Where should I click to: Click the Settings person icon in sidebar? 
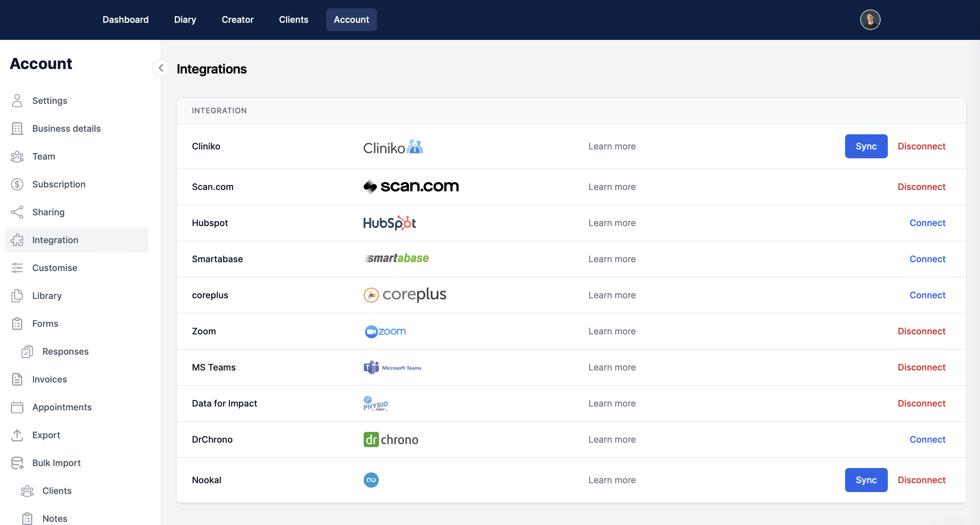[x=17, y=101]
